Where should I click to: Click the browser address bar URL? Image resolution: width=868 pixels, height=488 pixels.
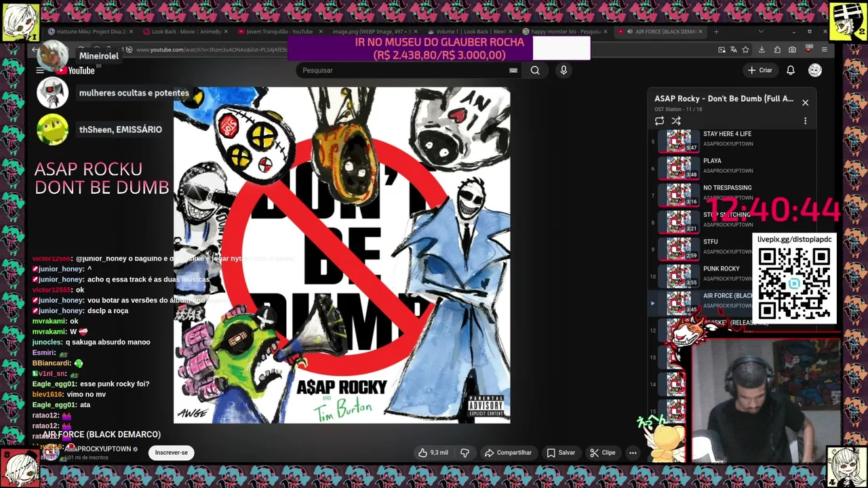tap(210, 49)
